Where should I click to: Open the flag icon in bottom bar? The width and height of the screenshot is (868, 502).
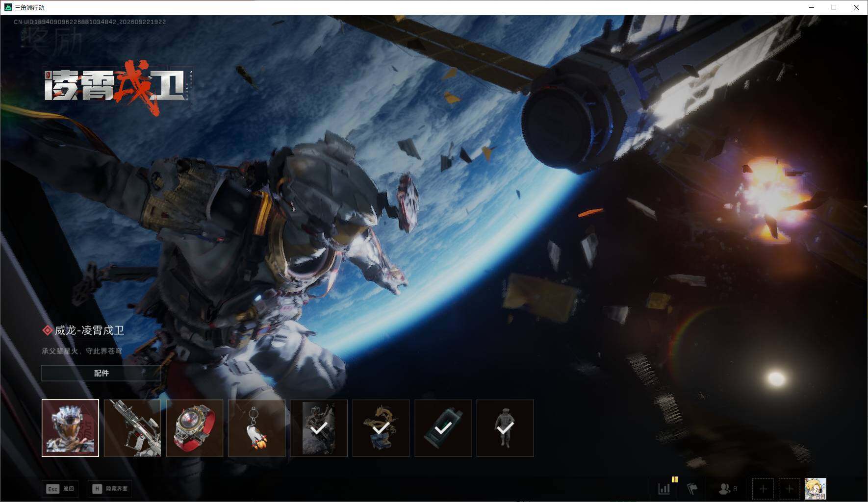pyautogui.click(x=692, y=489)
